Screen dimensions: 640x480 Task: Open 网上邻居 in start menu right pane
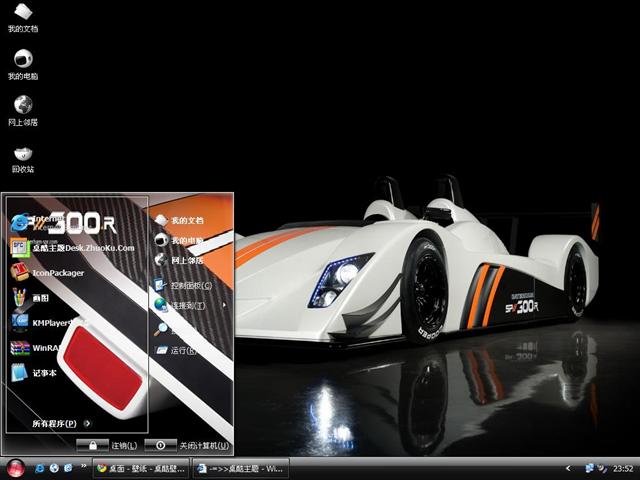coord(179,260)
